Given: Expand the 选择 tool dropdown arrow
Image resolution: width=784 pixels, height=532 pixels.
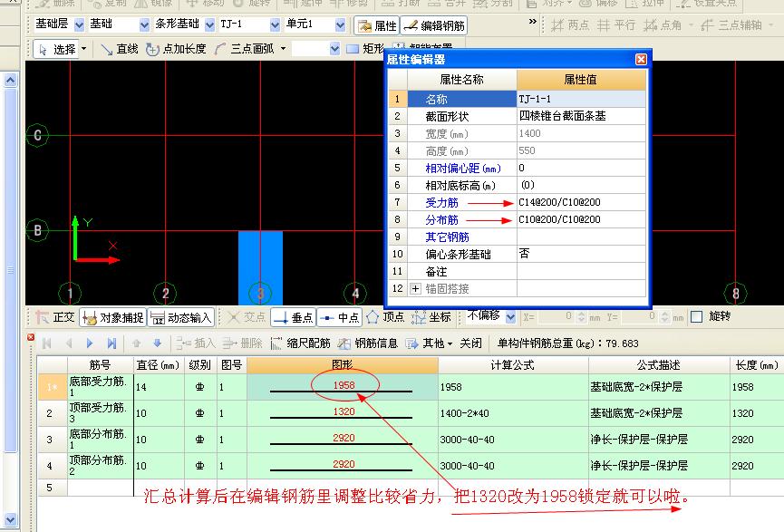Looking at the screenshot, I should pos(83,49).
